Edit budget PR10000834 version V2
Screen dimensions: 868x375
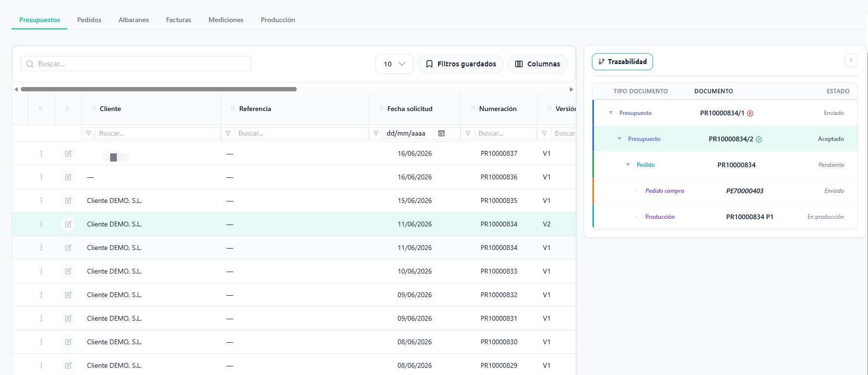tap(68, 224)
